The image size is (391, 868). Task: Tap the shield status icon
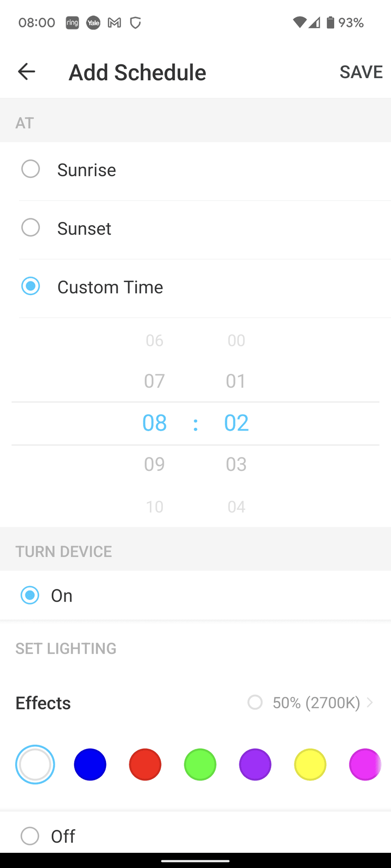[136, 23]
